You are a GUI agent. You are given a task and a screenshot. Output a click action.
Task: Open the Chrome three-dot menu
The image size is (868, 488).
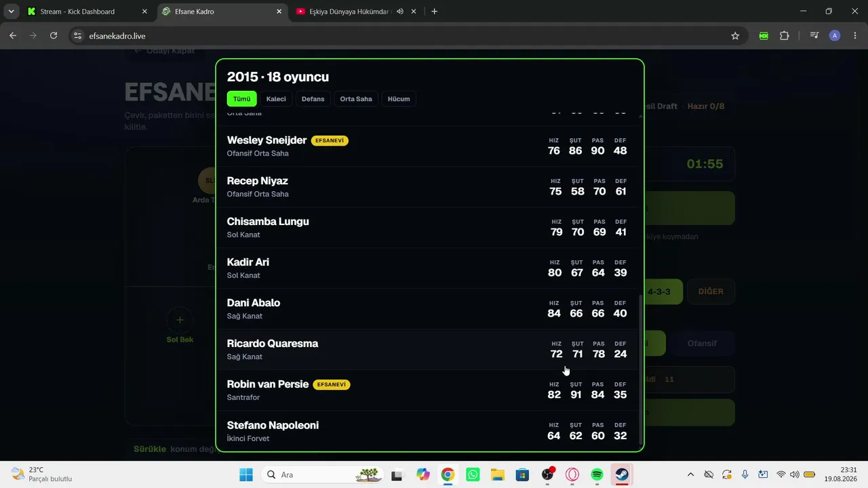click(x=854, y=36)
